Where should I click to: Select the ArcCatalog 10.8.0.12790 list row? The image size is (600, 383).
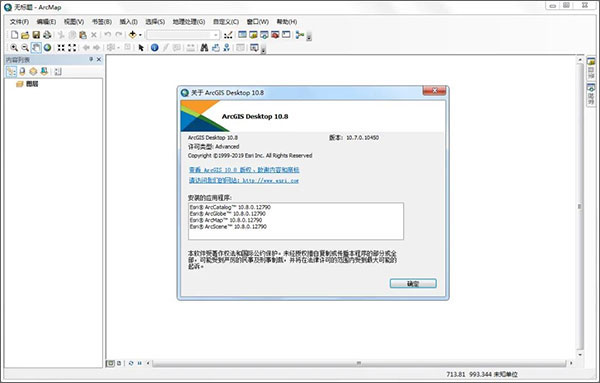(x=230, y=207)
